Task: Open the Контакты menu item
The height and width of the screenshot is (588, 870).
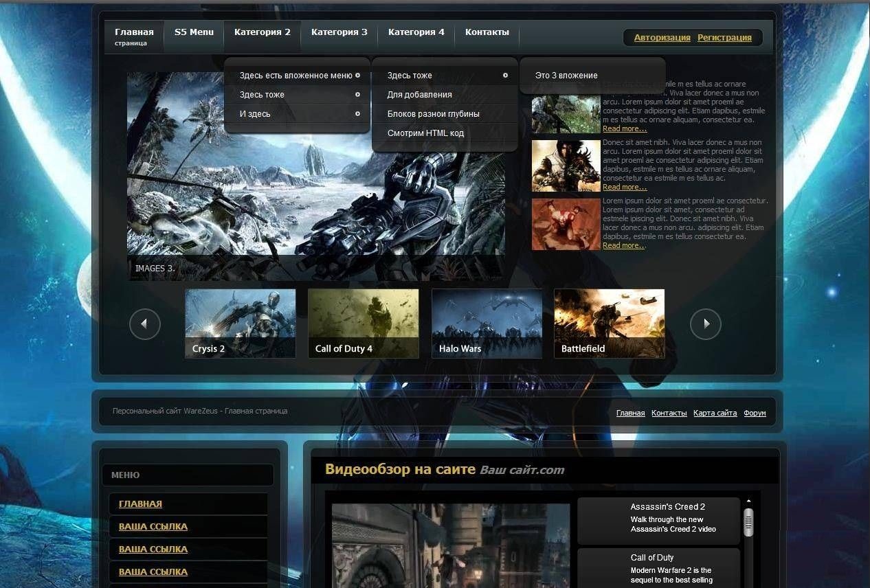Action: click(x=487, y=32)
